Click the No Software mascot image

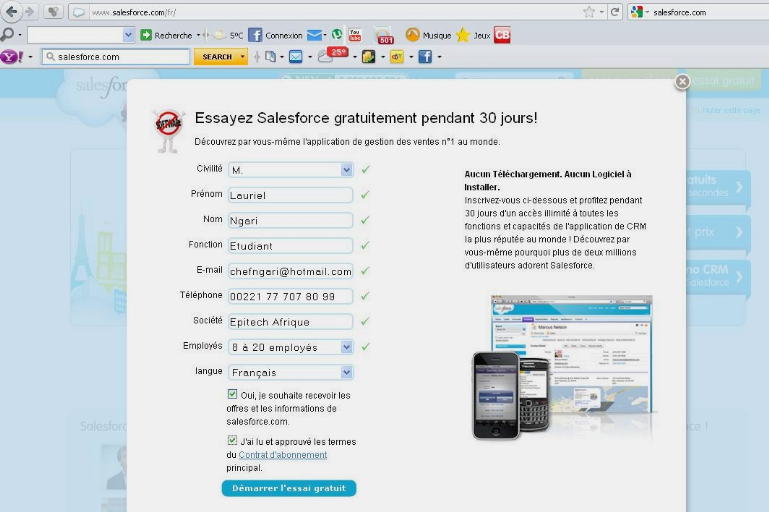pyautogui.click(x=169, y=130)
